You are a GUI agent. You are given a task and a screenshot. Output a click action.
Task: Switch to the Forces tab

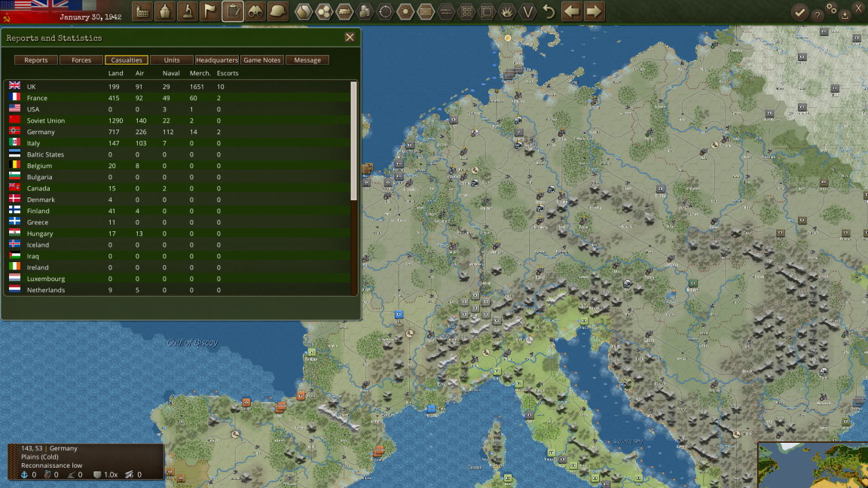[x=81, y=59]
